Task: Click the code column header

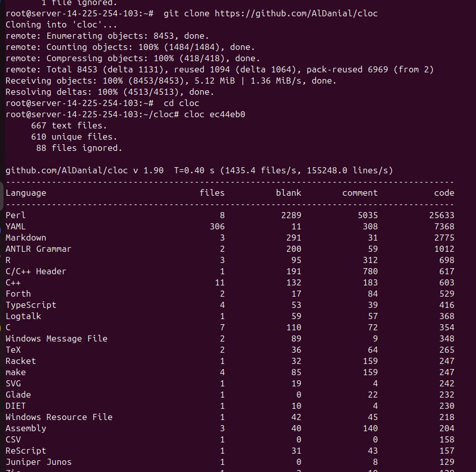Action: pyautogui.click(x=444, y=193)
